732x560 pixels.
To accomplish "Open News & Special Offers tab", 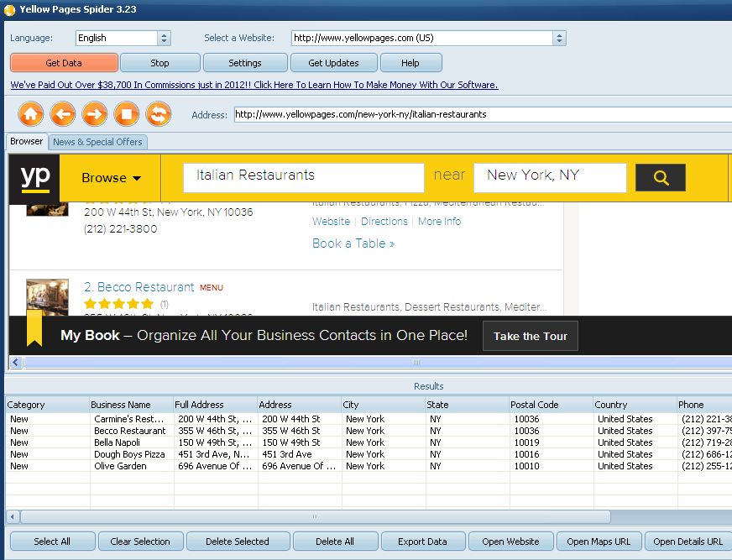I will point(97,142).
